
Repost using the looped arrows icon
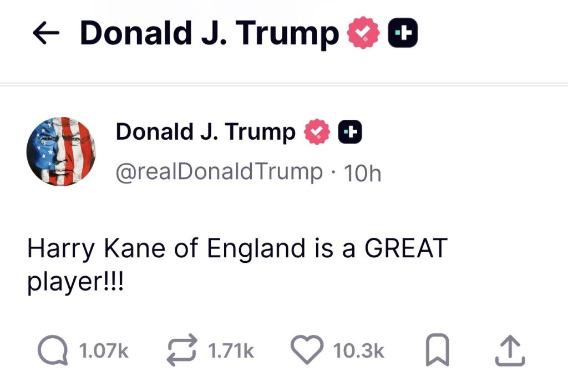coord(182,350)
